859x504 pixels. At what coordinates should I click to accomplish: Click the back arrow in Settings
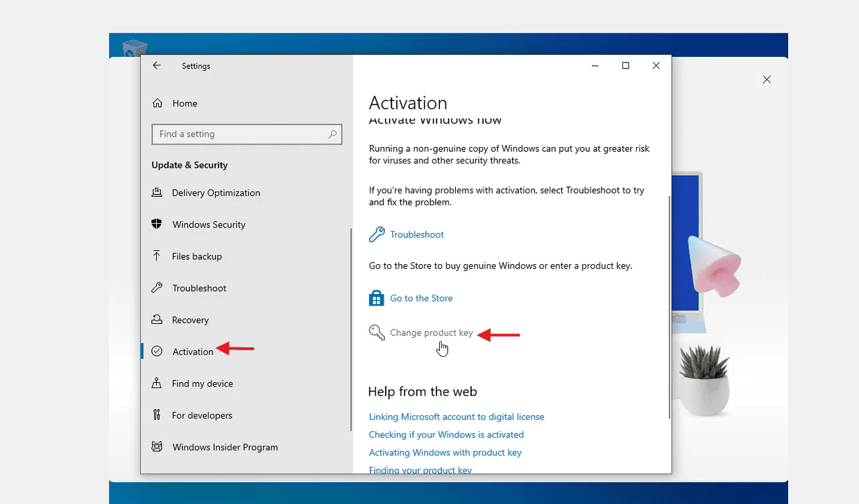(157, 66)
